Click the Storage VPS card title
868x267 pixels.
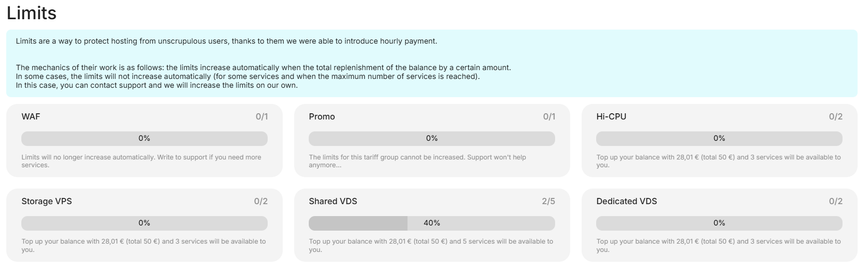pyautogui.click(x=47, y=201)
